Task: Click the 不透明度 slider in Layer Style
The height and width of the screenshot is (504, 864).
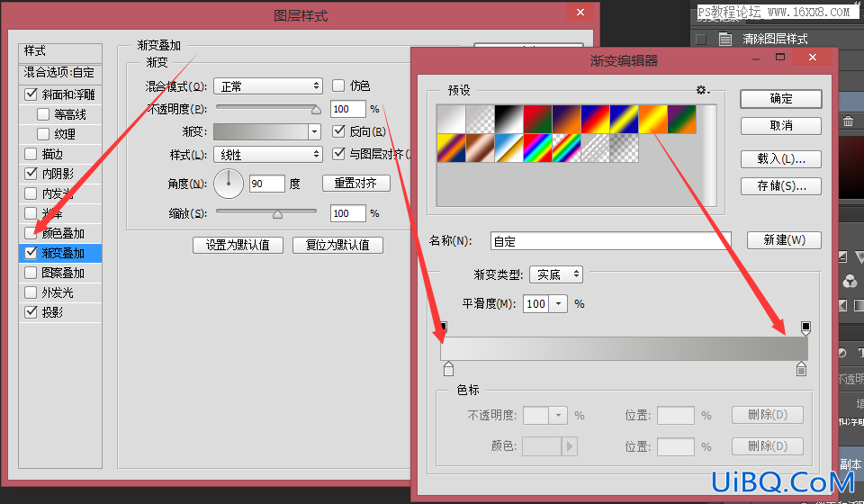Action: click(x=268, y=109)
